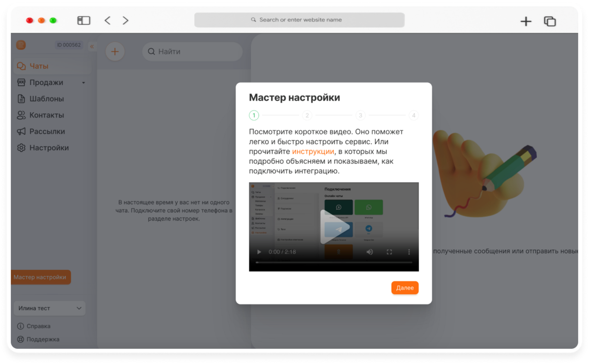
Task: Open the Мастер настройки sidebar button
Action: [x=41, y=277]
